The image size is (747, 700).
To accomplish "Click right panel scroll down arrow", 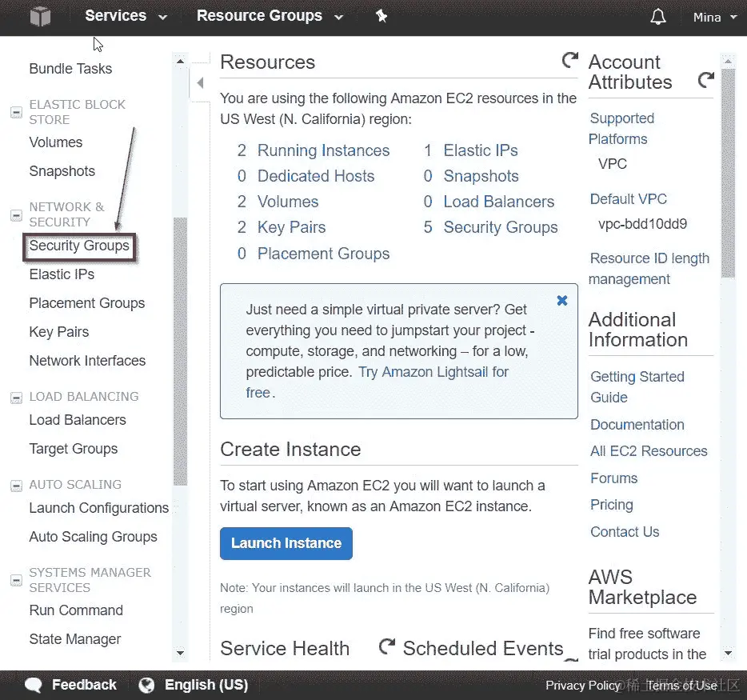I will [x=728, y=653].
